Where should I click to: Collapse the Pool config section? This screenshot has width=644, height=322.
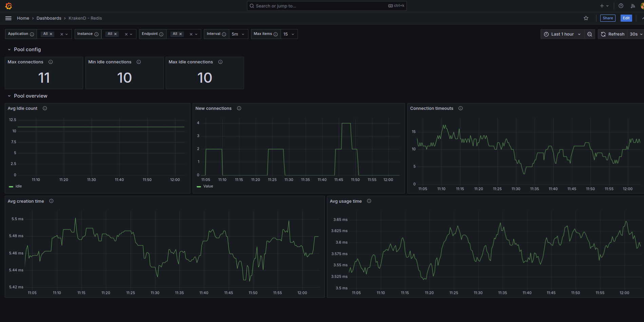(9, 49)
